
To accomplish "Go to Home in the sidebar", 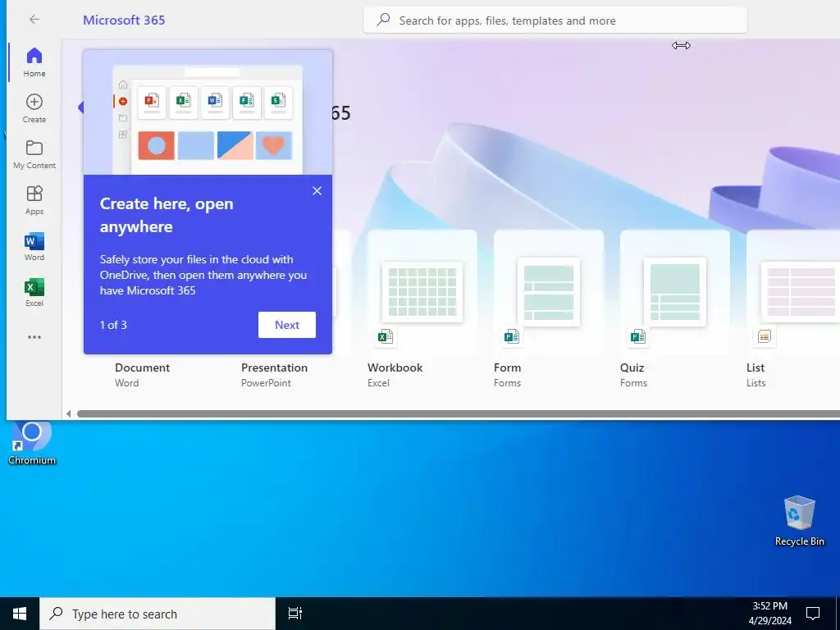I will (x=34, y=62).
